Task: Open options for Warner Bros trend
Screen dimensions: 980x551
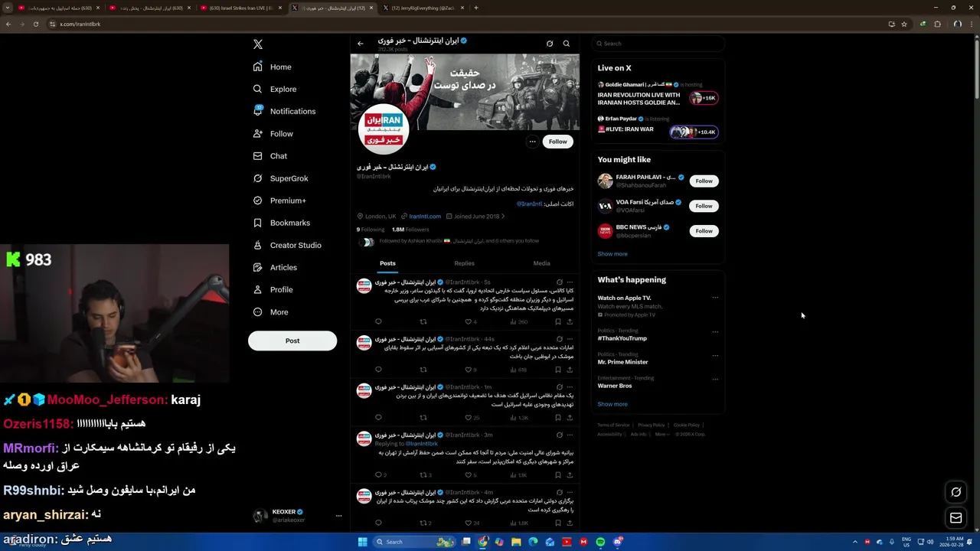Action: tap(715, 379)
